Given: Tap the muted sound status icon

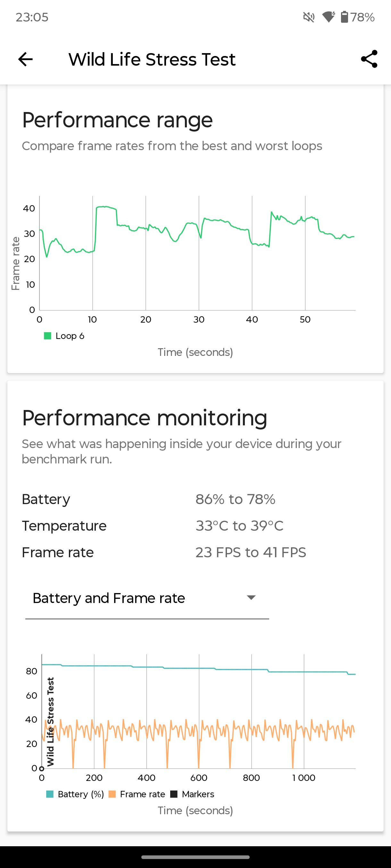Looking at the screenshot, I should point(309,17).
